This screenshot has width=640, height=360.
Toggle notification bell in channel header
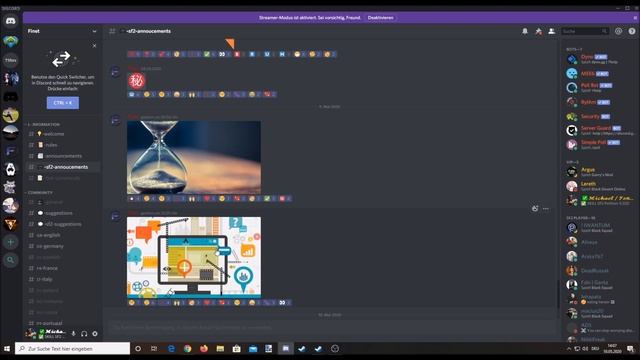pyautogui.click(x=525, y=31)
